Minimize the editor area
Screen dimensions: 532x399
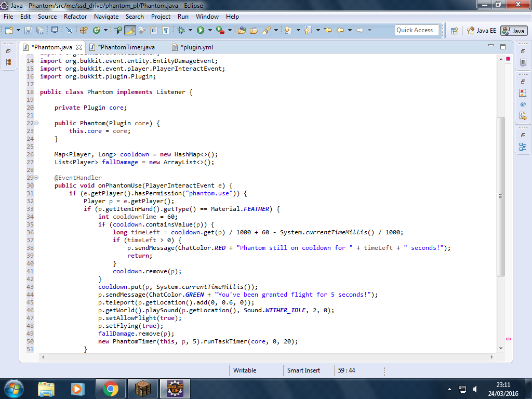[x=490, y=45]
